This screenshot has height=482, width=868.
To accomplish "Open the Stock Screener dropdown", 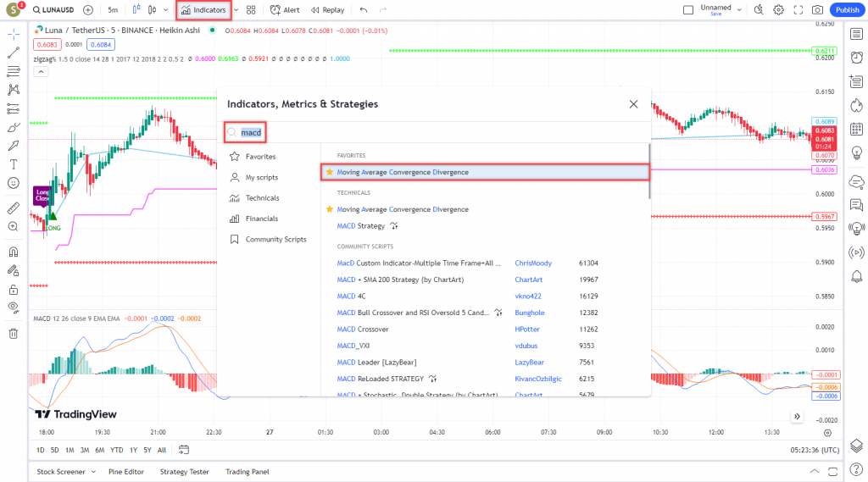I will tap(66, 472).
